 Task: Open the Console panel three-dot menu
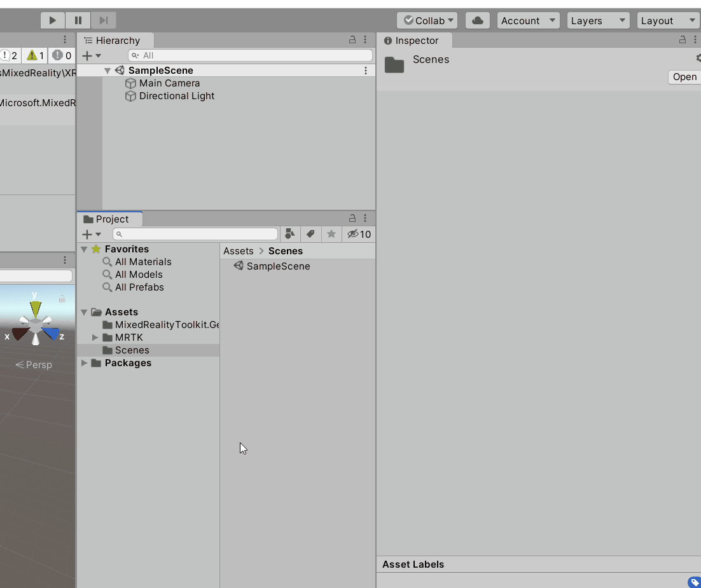pyautogui.click(x=65, y=39)
